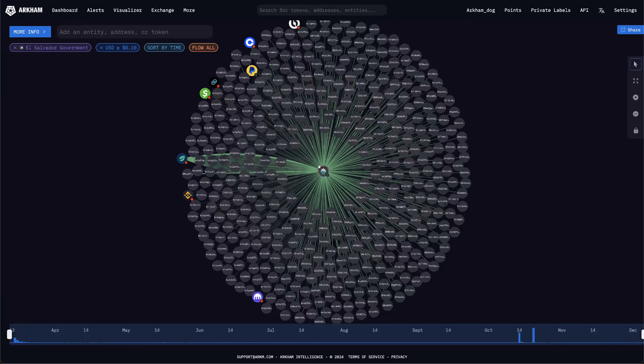
Task: Select the Binance entity node
Action: pos(188,195)
